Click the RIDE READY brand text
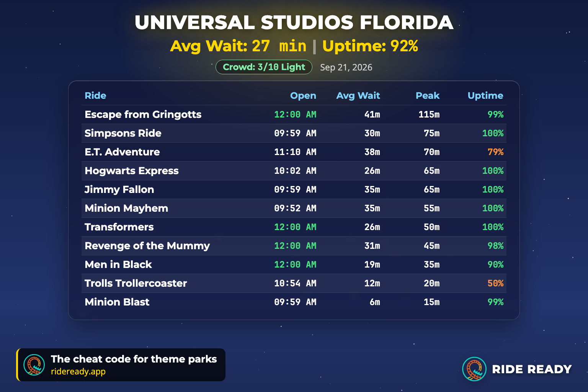The image size is (588, 392). coord(532,369)
